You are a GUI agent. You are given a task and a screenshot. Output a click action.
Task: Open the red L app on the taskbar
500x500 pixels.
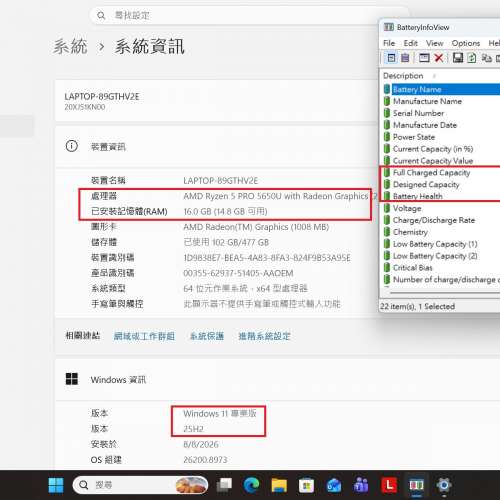[389, 485]
